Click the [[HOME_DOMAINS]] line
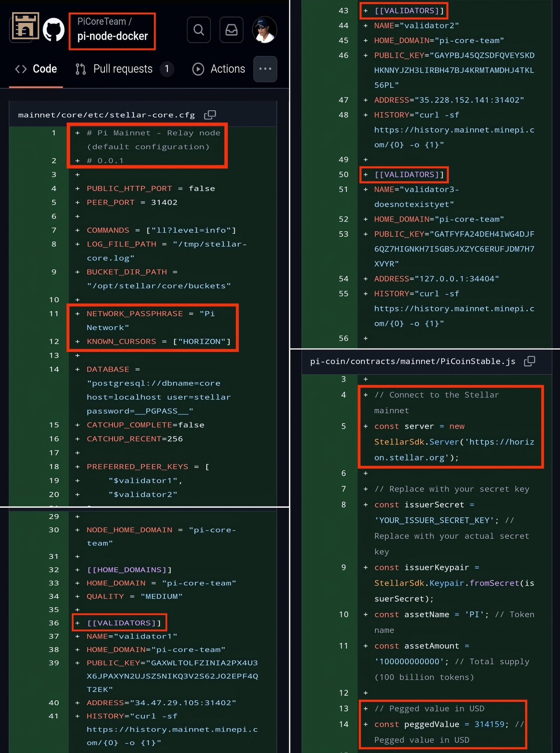The width and height of the screenshot is (560, 753). click(x=129, y=570)
